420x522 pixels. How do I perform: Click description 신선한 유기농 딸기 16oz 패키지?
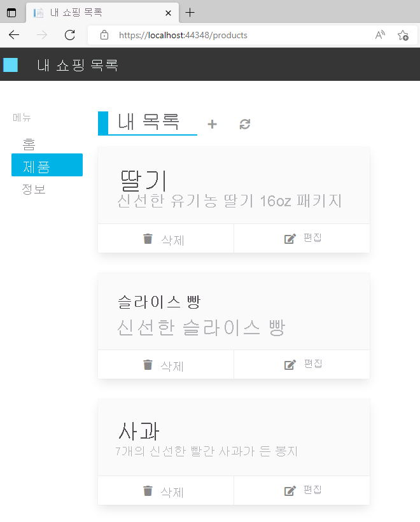230,201
